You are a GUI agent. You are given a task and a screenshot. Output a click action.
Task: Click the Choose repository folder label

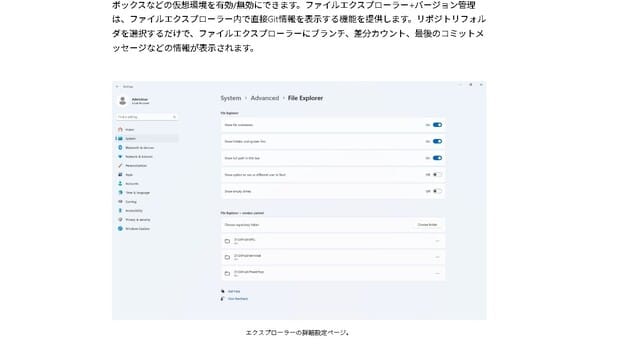tap(242, 225)
